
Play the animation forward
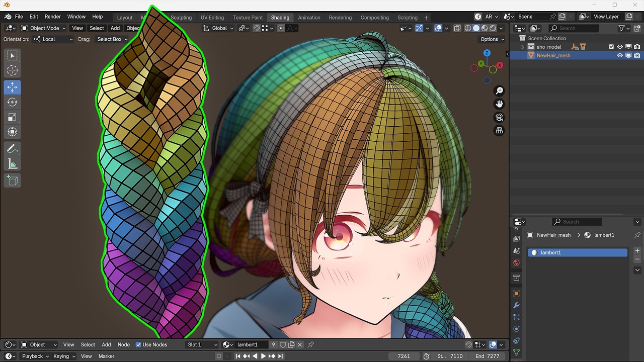(263, 356)
